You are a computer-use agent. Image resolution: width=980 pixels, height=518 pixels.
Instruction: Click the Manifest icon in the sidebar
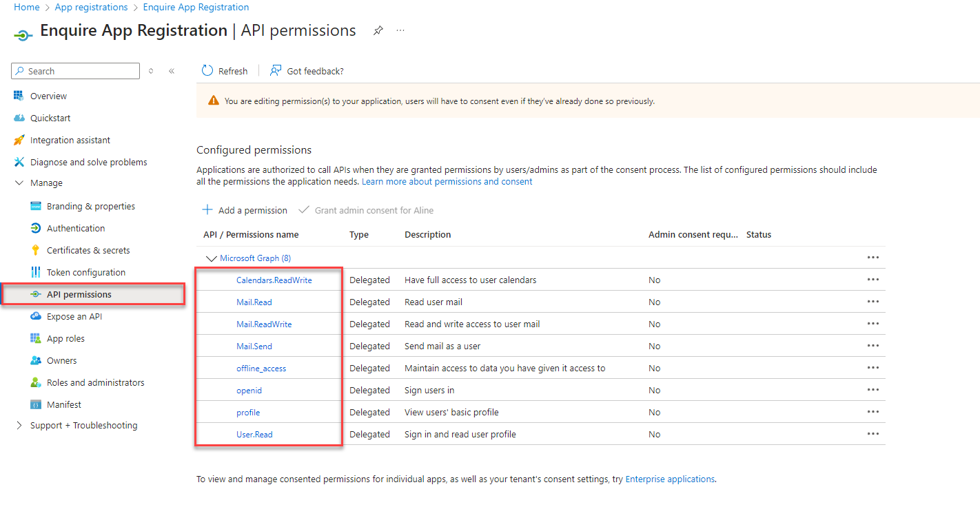click(35, 404)
